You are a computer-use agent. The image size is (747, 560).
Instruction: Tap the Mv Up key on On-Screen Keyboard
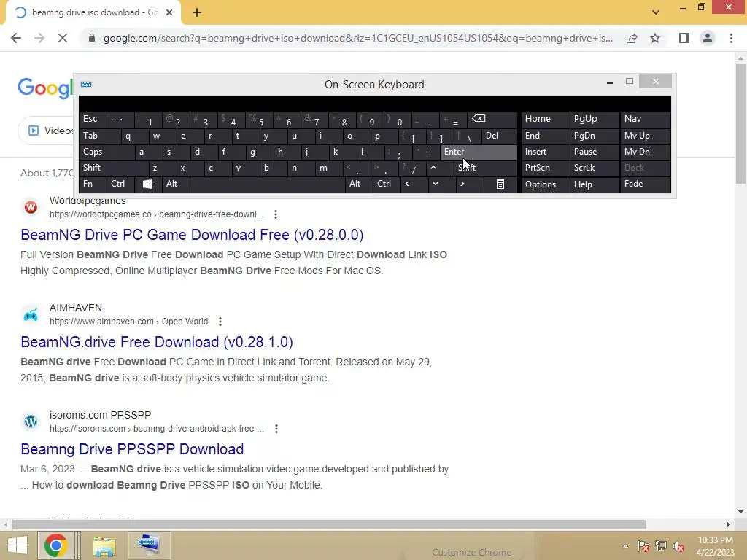pyautogui.click(x=645, y=136)
